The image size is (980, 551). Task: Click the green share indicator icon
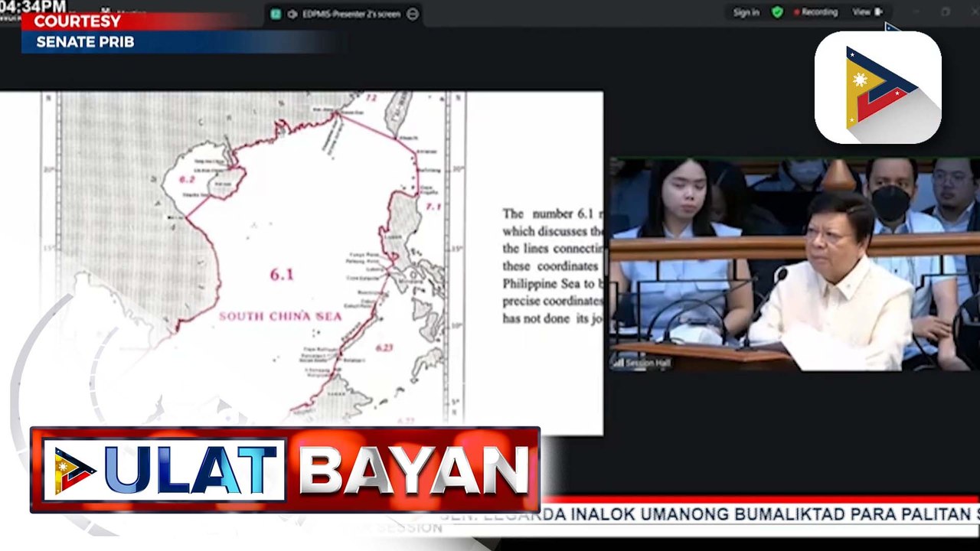pos(276,14)
